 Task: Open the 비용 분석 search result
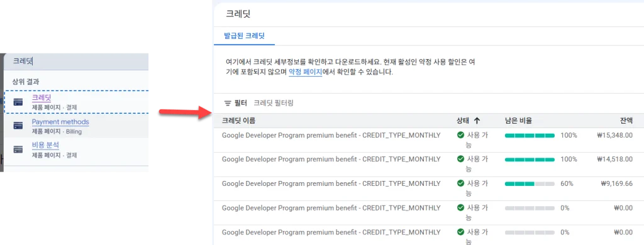(45, 145)
